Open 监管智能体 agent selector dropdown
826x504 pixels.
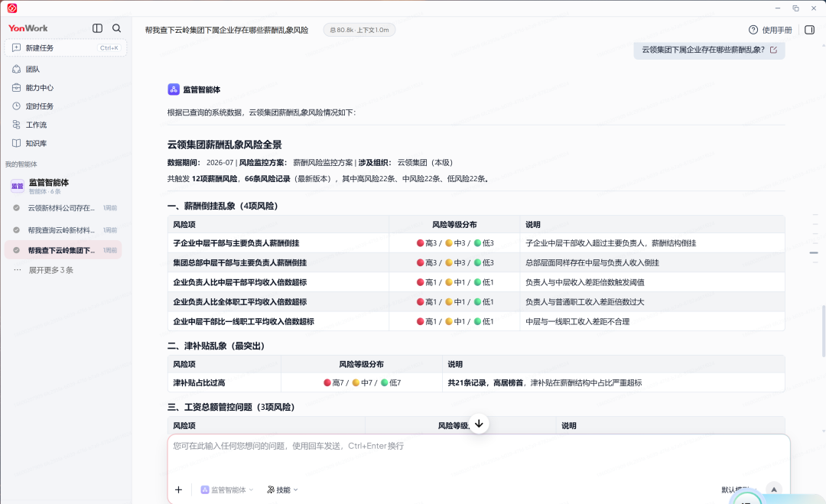pos(227,489)
